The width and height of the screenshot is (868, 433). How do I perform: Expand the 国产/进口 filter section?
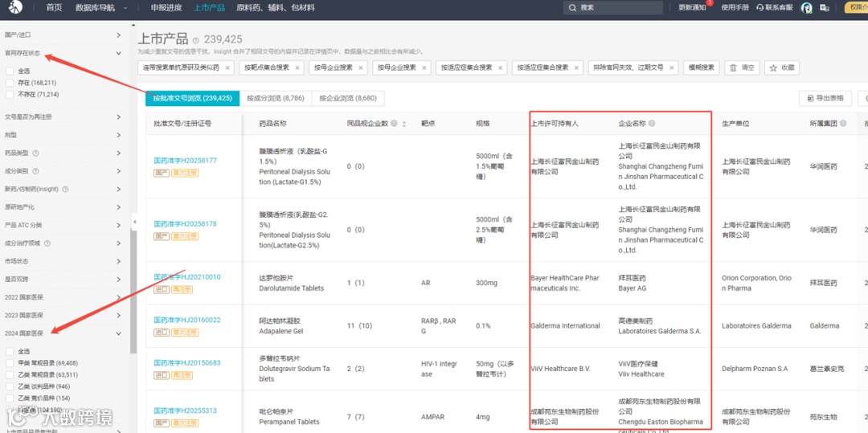(x=118, y=35)
